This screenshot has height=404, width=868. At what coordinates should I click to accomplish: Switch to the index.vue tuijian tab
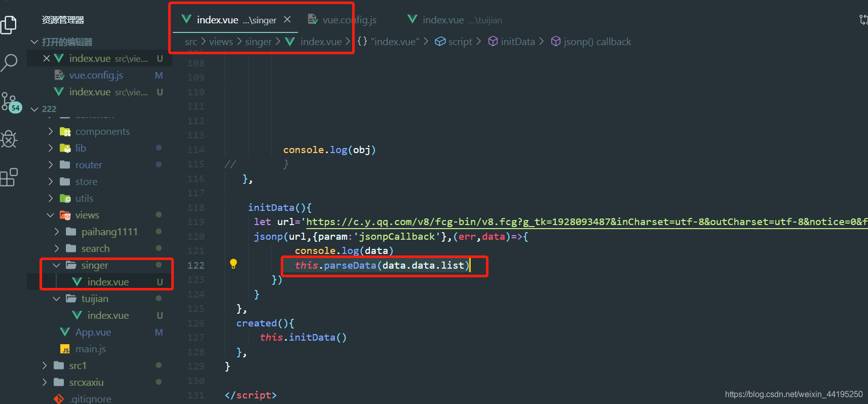[455, 20]
